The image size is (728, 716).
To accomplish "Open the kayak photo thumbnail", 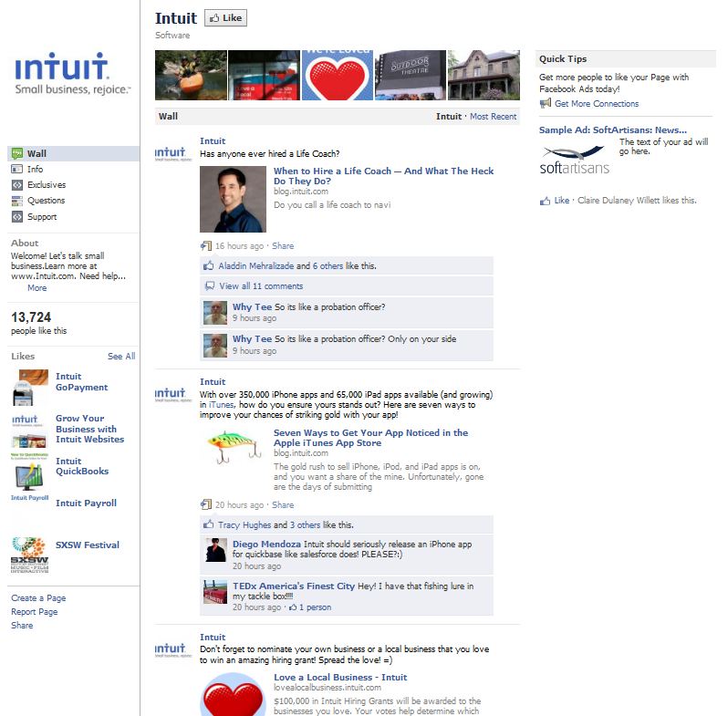I will point(191,75).
